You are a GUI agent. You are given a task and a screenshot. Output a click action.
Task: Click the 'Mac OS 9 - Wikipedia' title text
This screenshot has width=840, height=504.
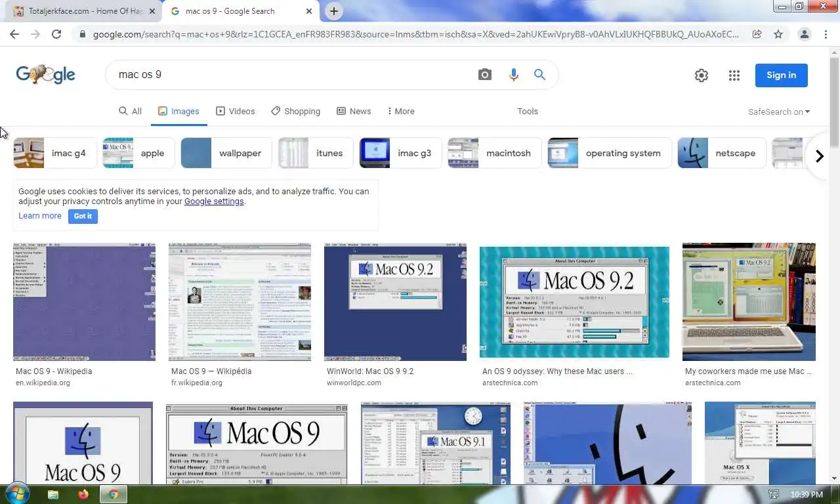tap(54, 371)
